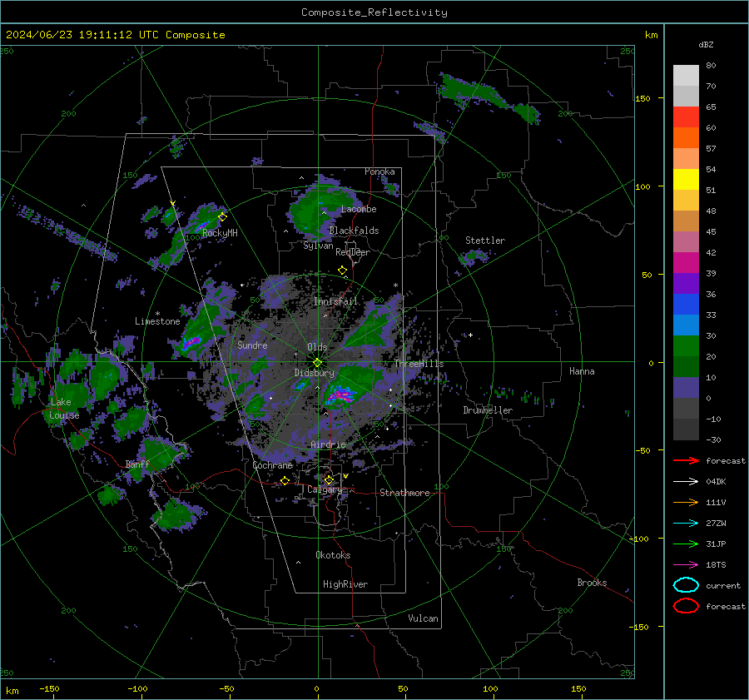Viewport: 749px width, 700px height.
Task: Click the red 'forecast' ellipse legend icon
Action: click(686, 606)
